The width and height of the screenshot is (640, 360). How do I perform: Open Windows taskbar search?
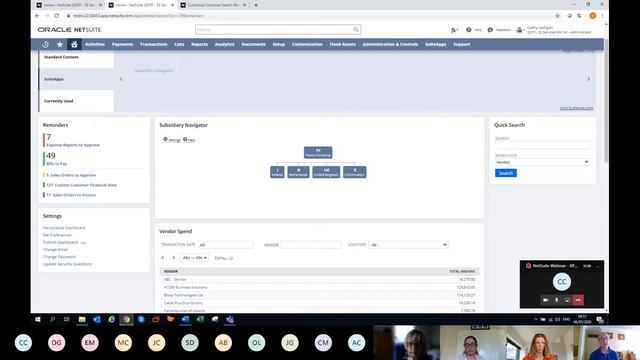pyautogui.click(x=52, y=319)
